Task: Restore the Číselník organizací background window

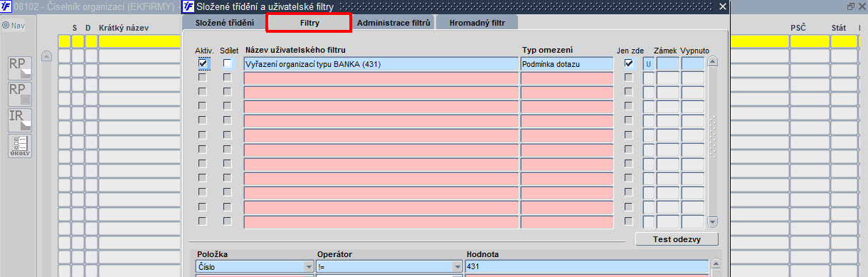Action: click(x=851, y=6)
